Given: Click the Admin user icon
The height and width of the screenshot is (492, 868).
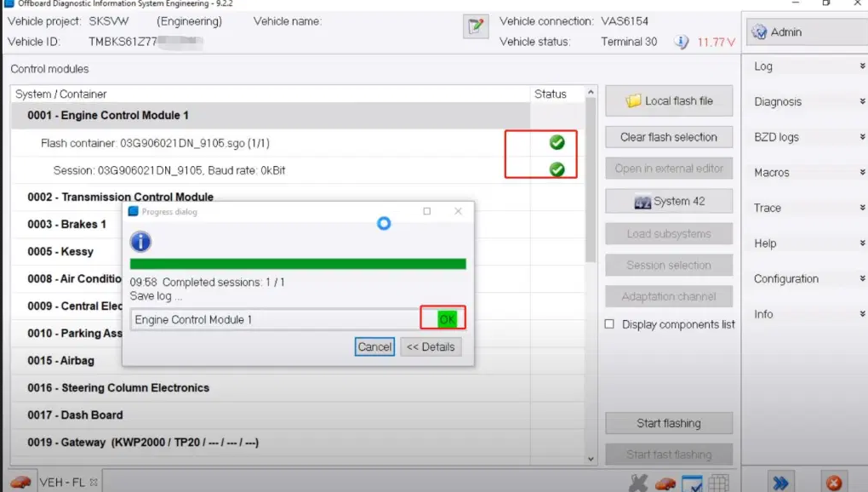Looking at the screenshot, I should click(759, 32).
